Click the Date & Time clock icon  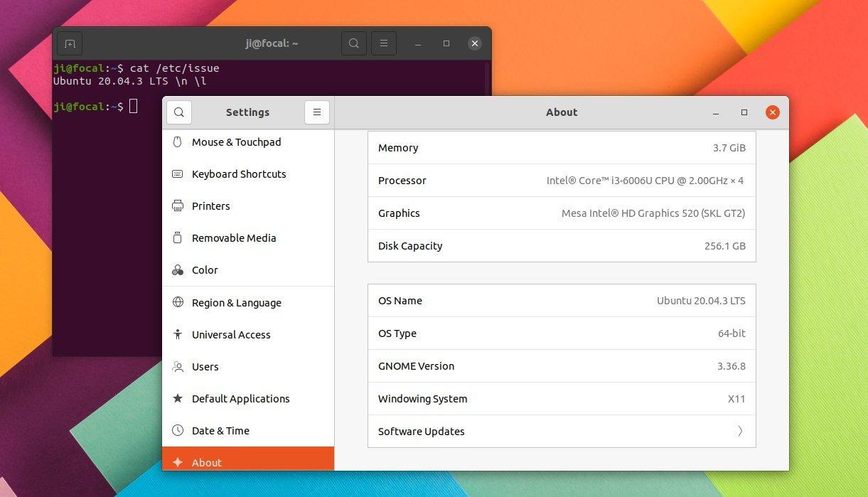pos(178,431)
